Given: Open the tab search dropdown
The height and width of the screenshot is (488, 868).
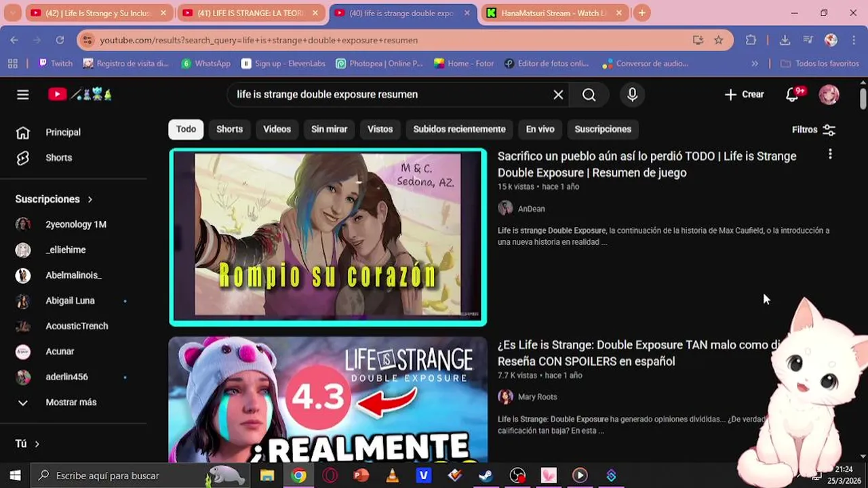Looking at the screenshot, I should (x=12, y=13).
